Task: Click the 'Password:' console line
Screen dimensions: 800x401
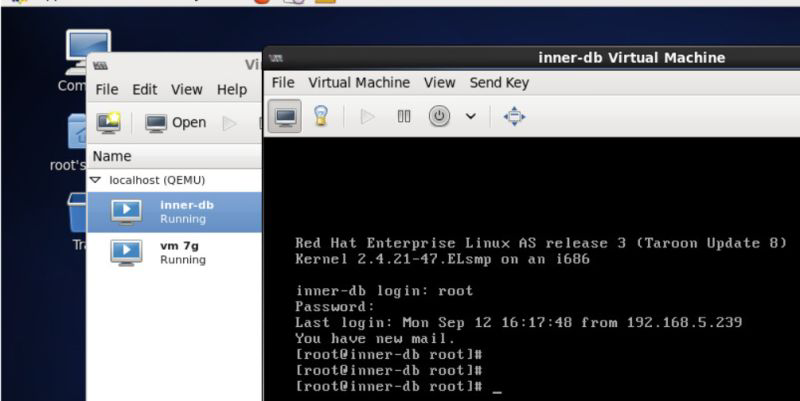Action: [x=335, y=307]
